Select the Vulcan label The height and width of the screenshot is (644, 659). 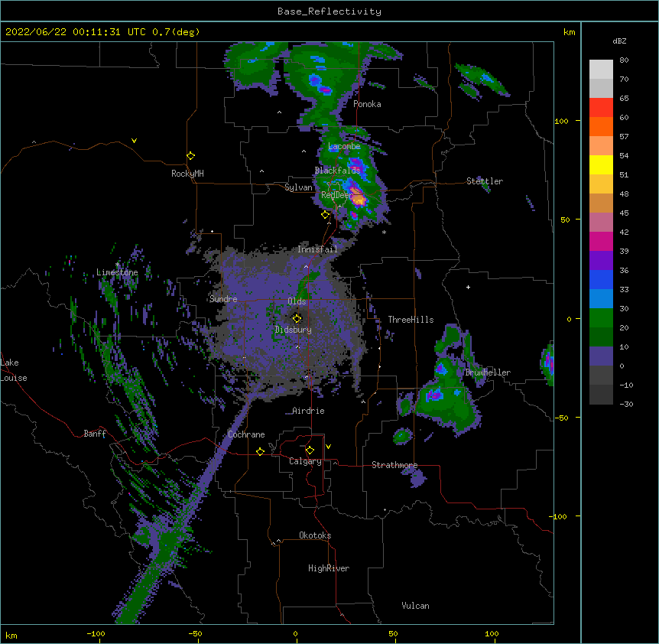point(415,606)
